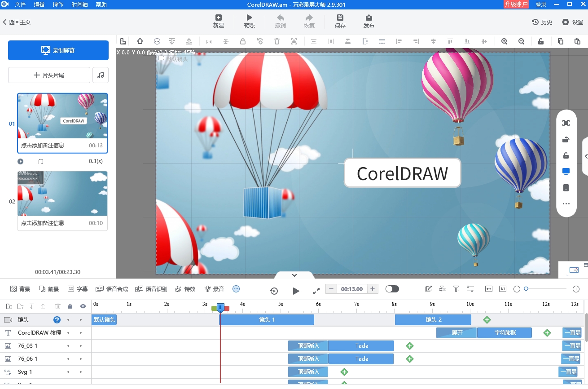The height and width of the screenshot is (389, 588).
Task: Click the blue playhead marker on the timeline ruler
Action: (x=220, y=307)
